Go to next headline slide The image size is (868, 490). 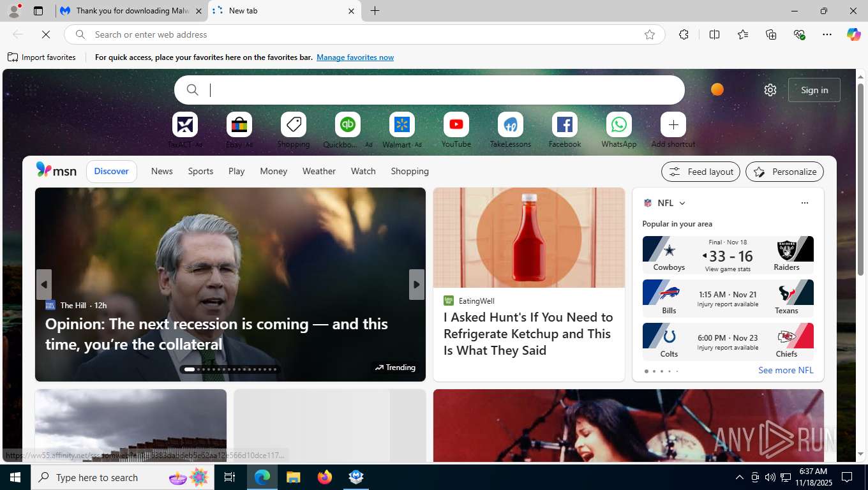416,285
